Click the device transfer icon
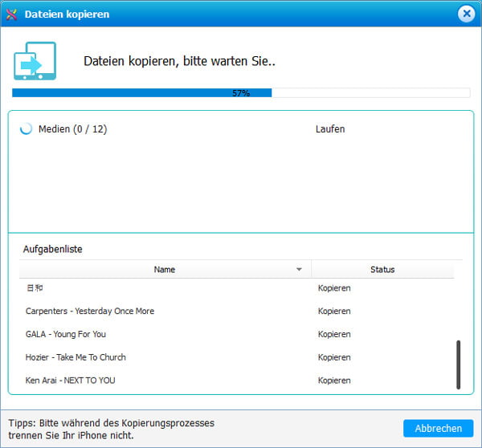Image resolution: width=482 pixels, height=448 pixels. click(x=35, y=62)
